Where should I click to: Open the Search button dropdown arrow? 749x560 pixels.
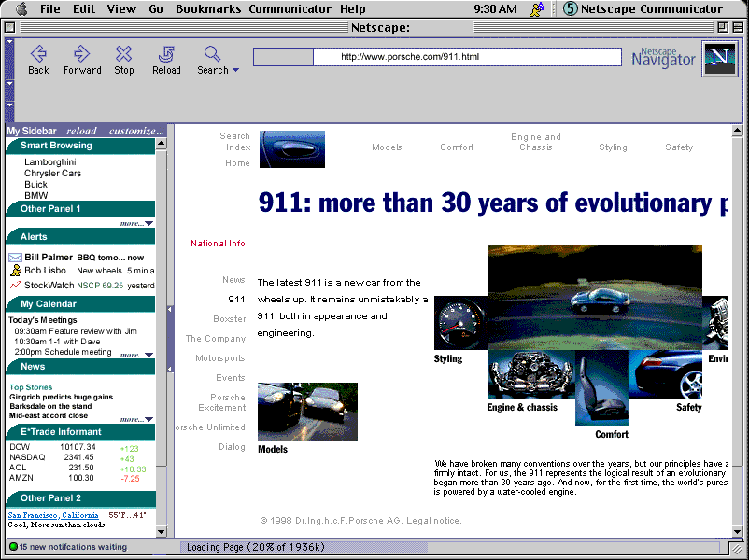235,70
